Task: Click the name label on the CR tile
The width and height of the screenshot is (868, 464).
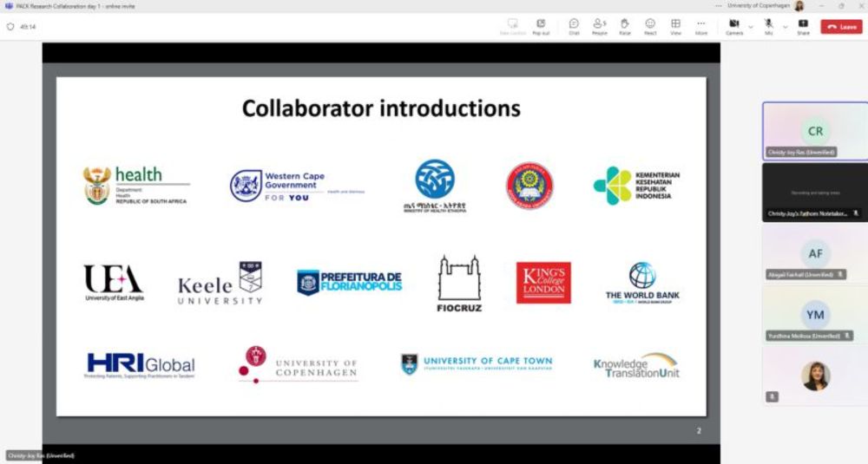Action: [x=801, y=152]
